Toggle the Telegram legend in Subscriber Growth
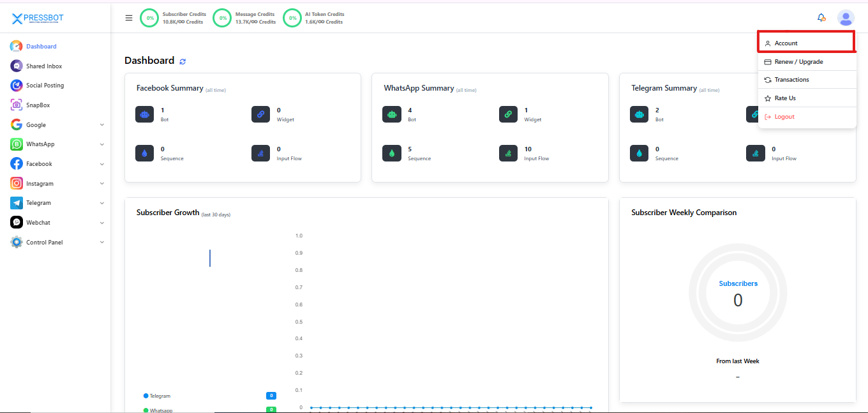The width and height of the screenshot is (868, 413). click(x=160, y=396)
